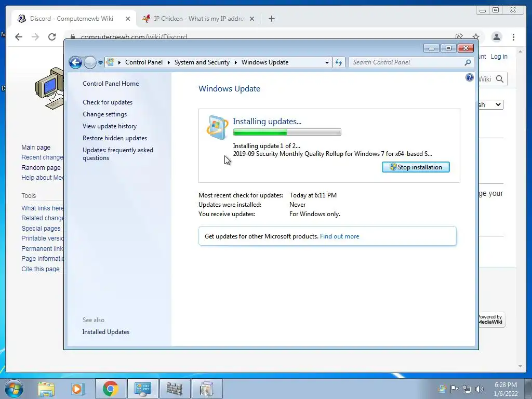The width and height of the screenshot is (532, 399).
Task: Click Chrome forward button
Action: coord(35,37)
